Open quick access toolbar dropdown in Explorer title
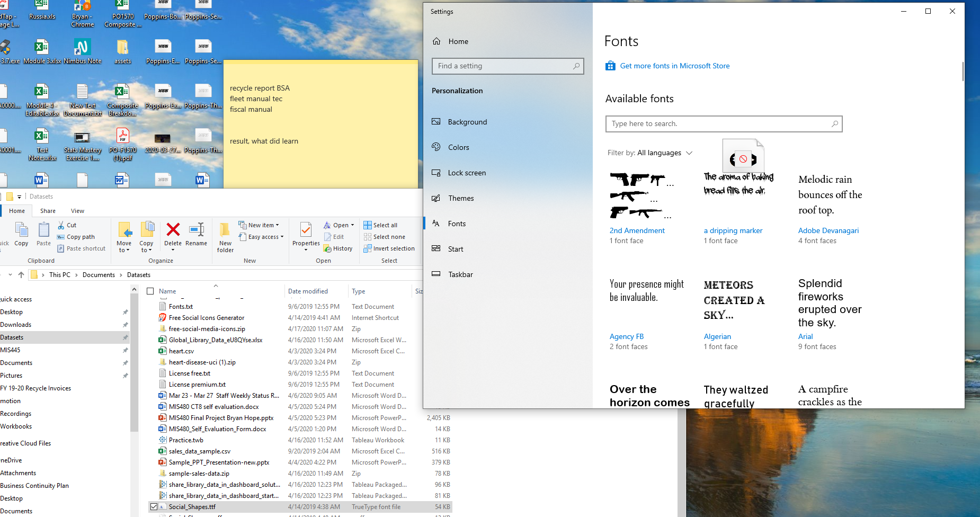The image size is (980, 517). [19, 197]
